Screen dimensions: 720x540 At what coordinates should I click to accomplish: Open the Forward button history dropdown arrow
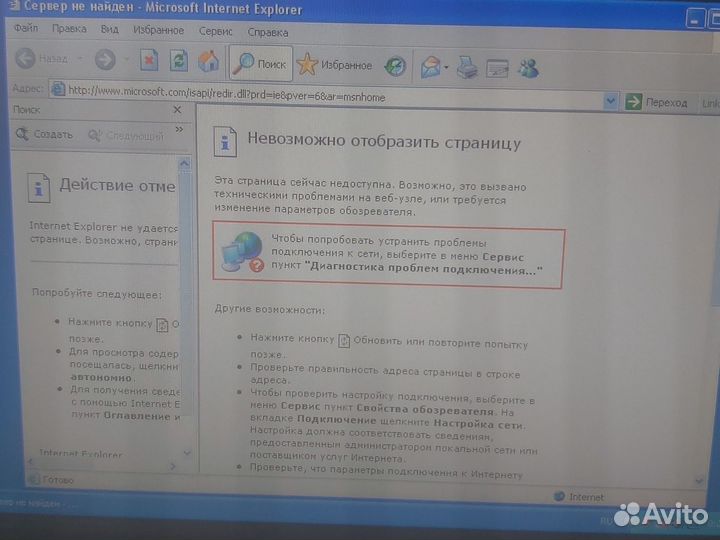[127, 60]
